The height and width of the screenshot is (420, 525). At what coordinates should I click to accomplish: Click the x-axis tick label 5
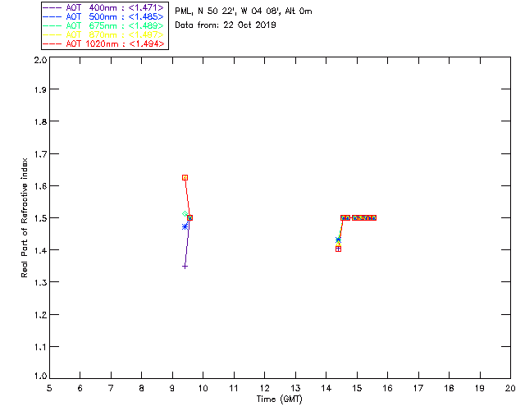[49, 388]
